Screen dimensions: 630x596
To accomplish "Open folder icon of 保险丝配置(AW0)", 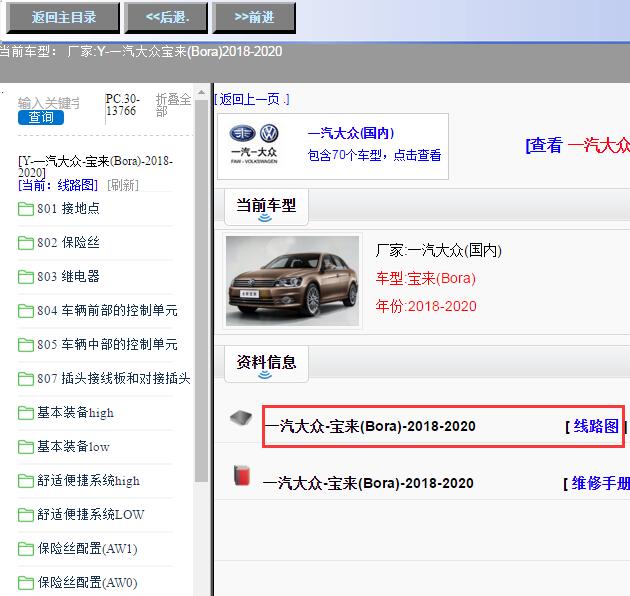I will (x=26, y=582).
